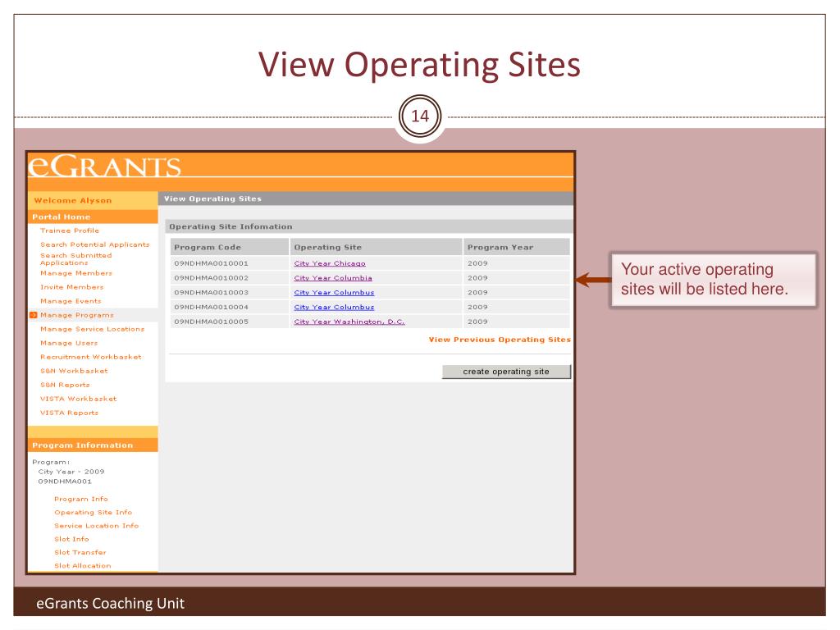Select program code 09NDHMA0010002
This screenshot has width=840, height=630.
(x=211, y=278)
